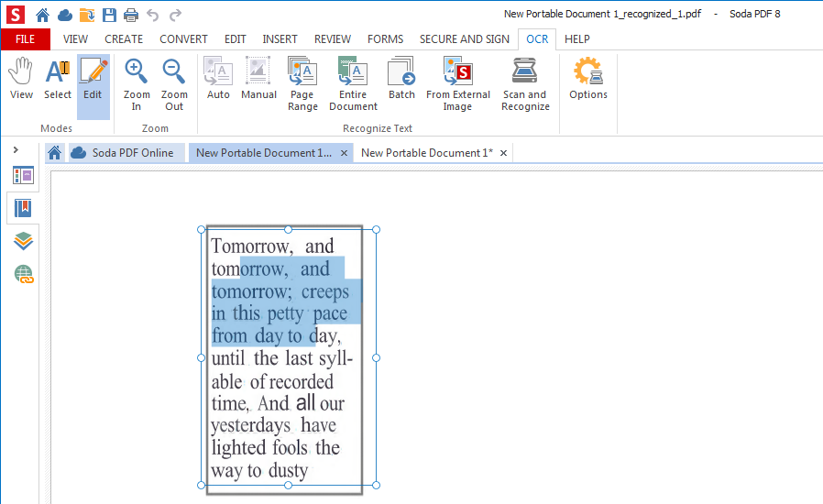823x504 pixels.
Task: Expand the left sidebar chevron
Action: (x=16, y=149)
